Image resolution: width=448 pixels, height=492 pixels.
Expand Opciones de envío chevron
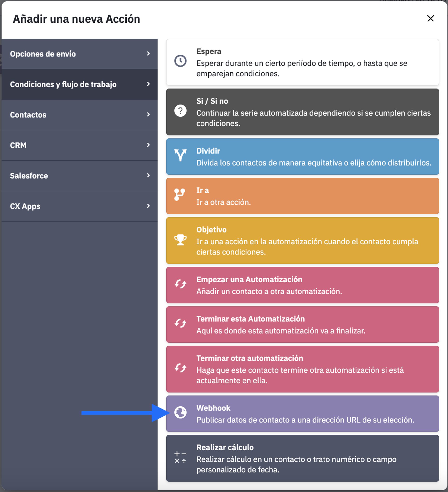point(148,53)
